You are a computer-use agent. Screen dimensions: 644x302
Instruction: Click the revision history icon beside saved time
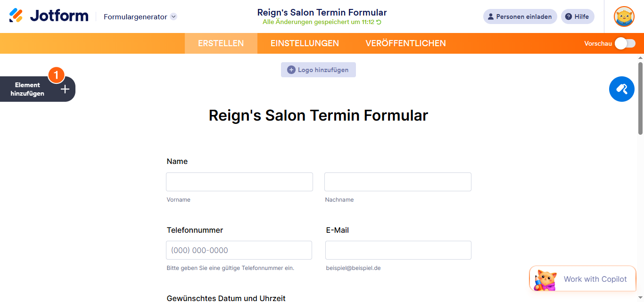coord(379,22)
